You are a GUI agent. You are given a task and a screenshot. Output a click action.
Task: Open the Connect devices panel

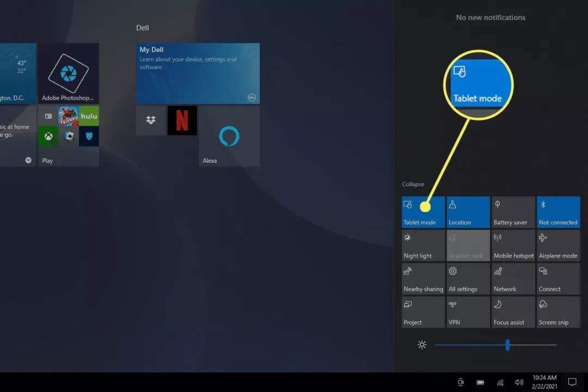tap(558, 279)
